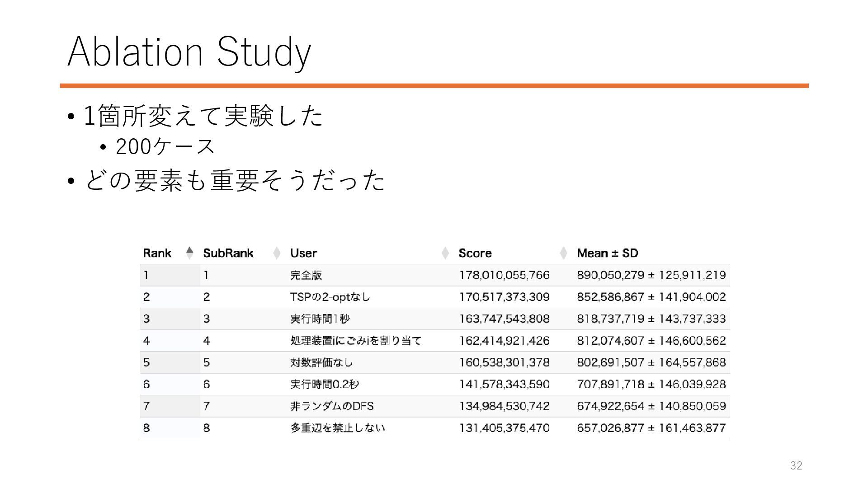This screenshot has height=488, width=868.
Task: Select score 134,984,530,742
Action: (504, 406)
